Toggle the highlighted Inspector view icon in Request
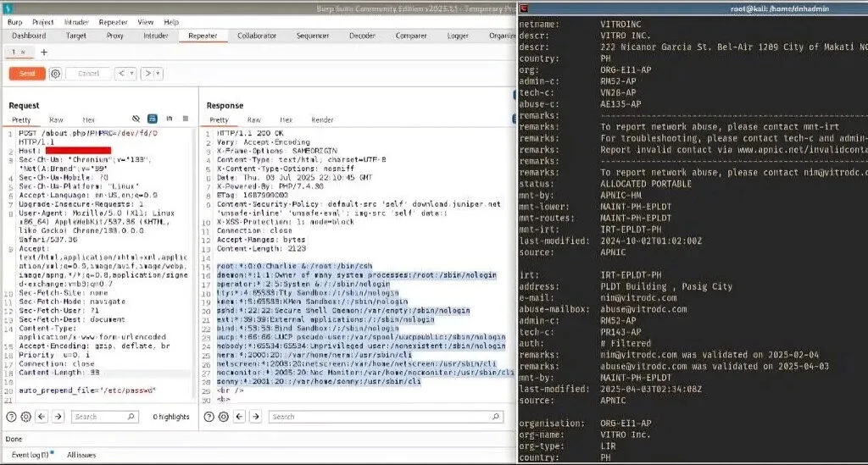The height and width of the screenshot is (465, 868). [x=153, y=119]
